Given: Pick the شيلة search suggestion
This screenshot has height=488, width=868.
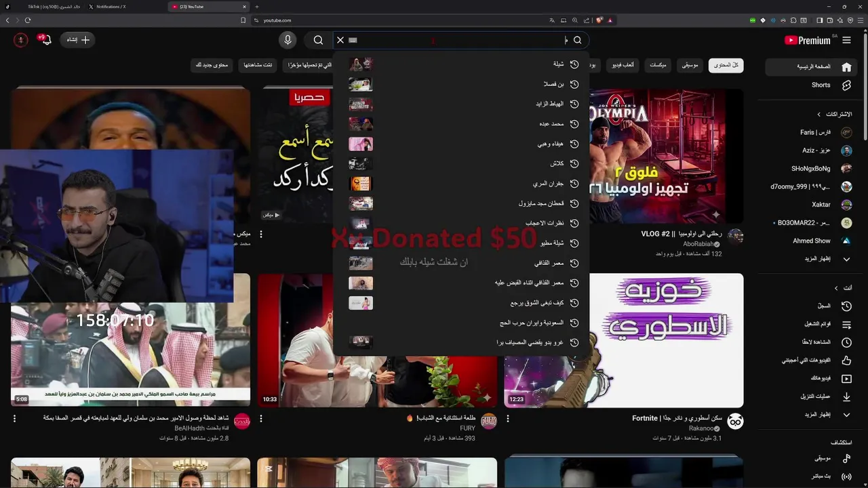Looking at the screenshot, I should (461, 64).
